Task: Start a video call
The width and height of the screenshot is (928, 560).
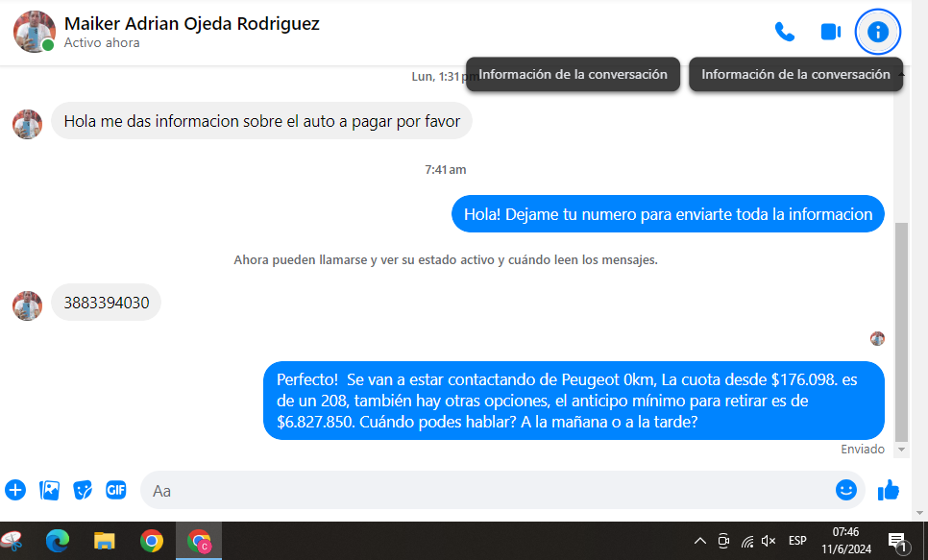Action: pos(830,32)
